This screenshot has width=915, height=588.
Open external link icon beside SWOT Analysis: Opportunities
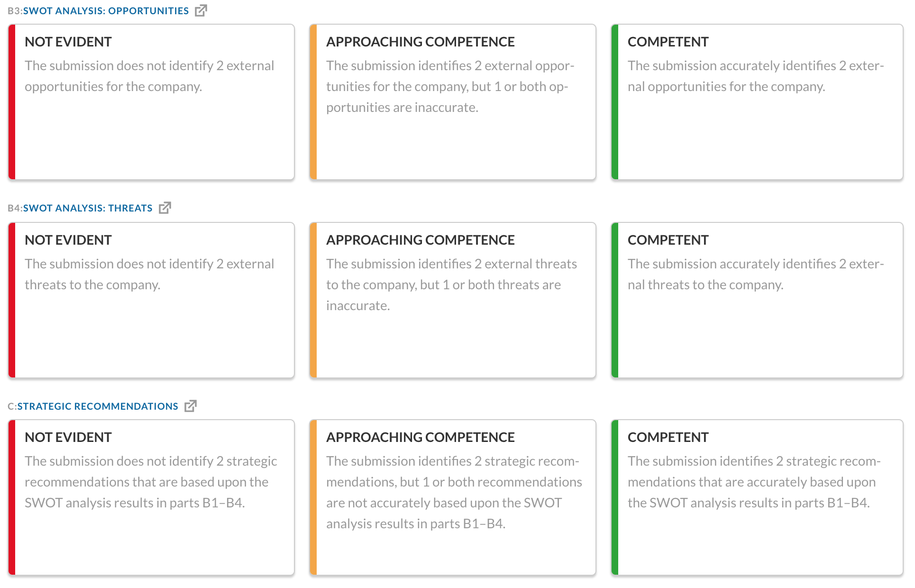click(201, 10)
